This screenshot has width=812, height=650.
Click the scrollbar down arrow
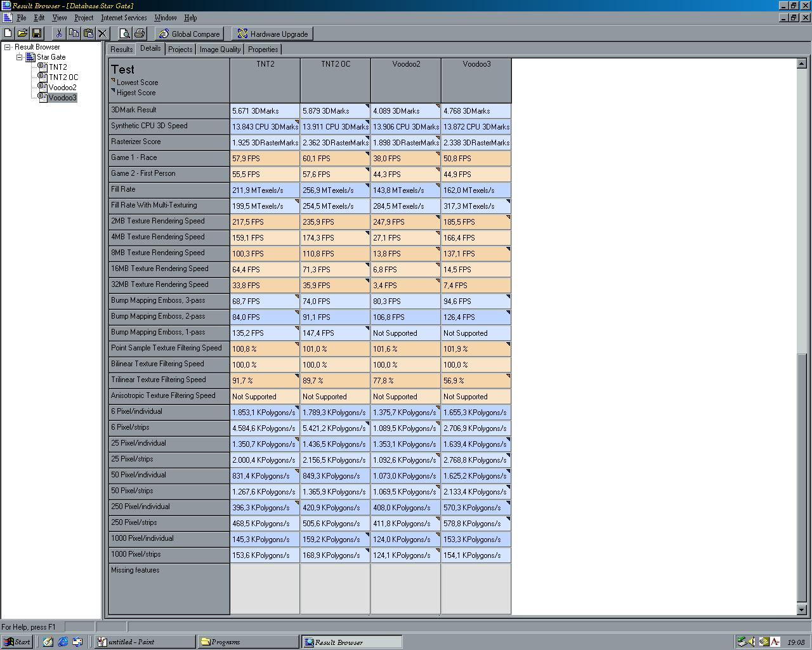point(801,609)
